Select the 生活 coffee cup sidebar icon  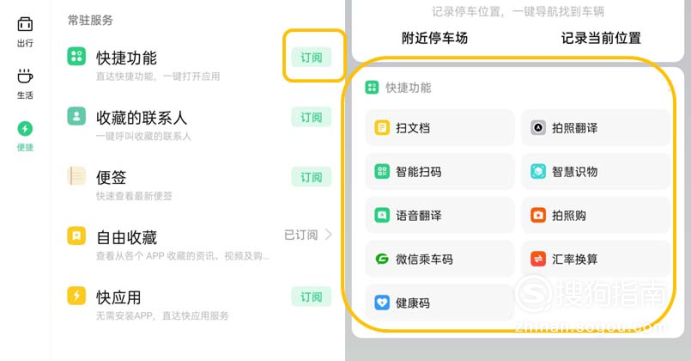point(25,76)
